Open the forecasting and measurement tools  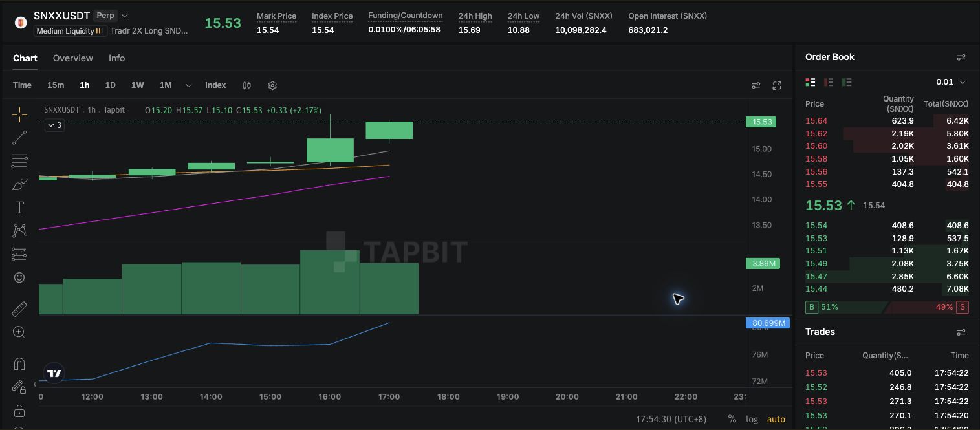(x=19, y=254)
